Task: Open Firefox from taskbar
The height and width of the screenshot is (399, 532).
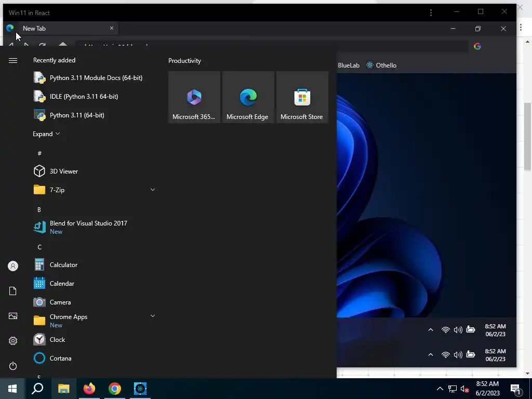Action: pos(89,389)
